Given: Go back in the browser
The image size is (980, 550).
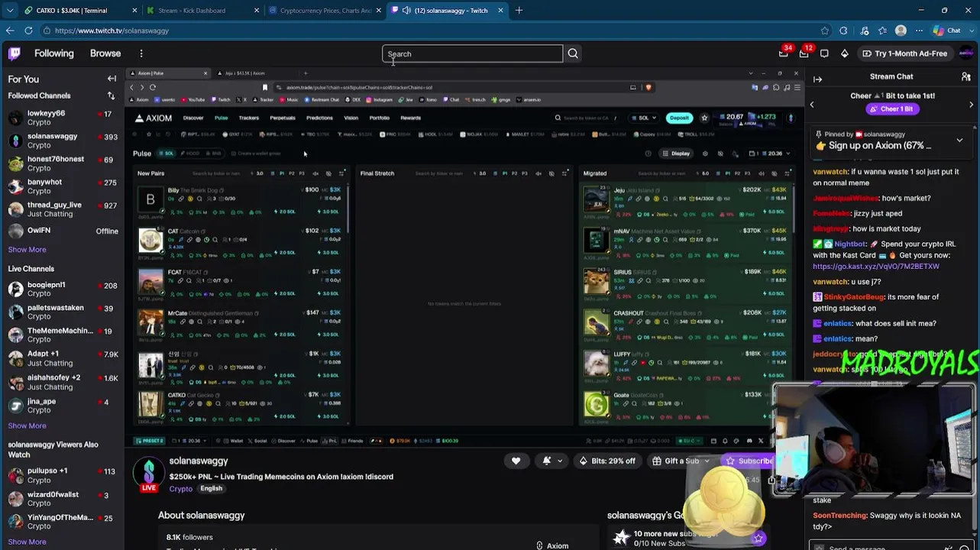Looking at the screenshot, I should click(x=9, y=31).
